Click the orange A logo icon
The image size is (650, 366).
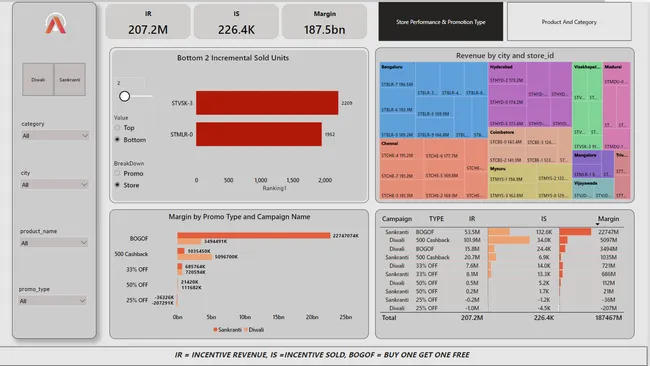56,24
